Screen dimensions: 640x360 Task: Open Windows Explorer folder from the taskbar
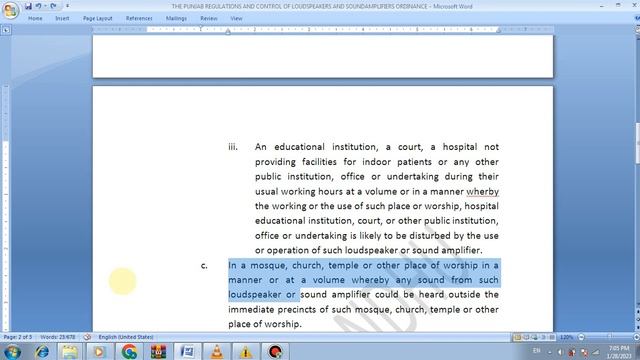pyautogui.click(x=70, y=351)
